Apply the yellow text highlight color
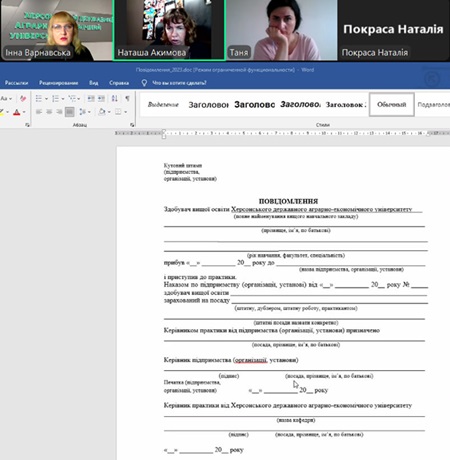The width and height of the screenshot is (450, 460). click(2, 112)
